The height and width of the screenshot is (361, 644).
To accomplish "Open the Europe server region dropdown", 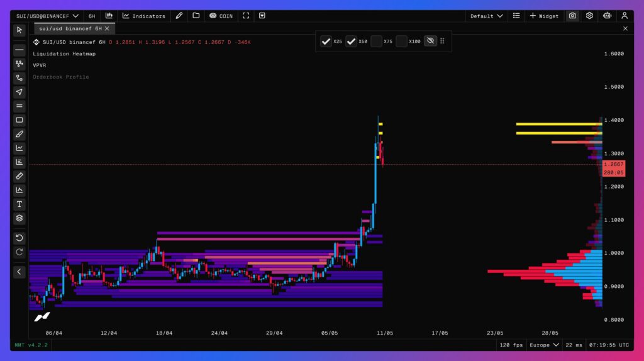I will coord(544,345).
